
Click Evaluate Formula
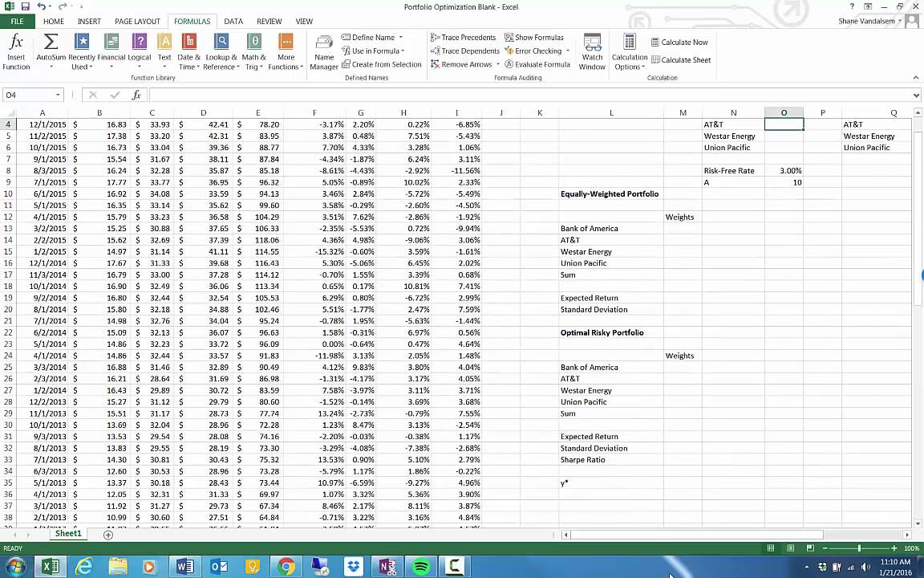click(x=537, y=64)
